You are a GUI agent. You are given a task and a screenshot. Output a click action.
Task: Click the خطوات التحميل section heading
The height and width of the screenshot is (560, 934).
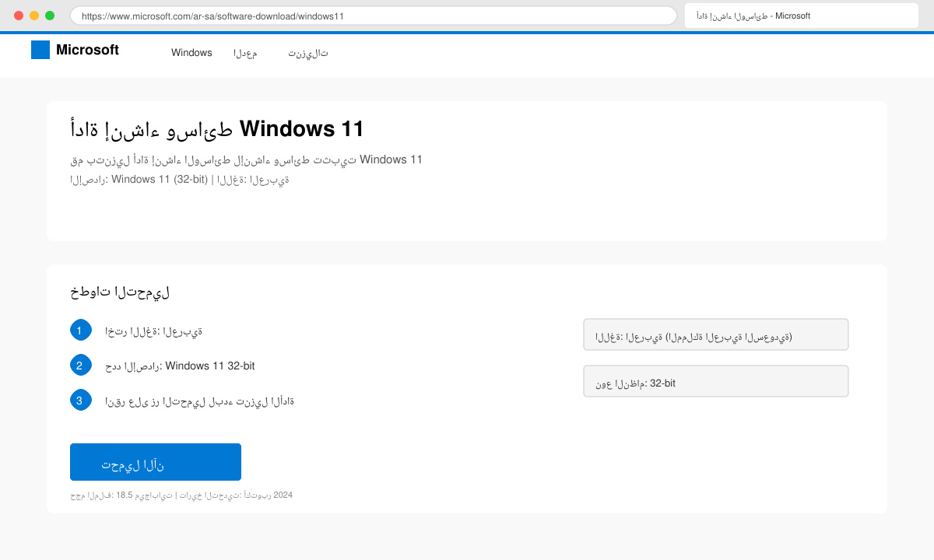coord(120,292)
